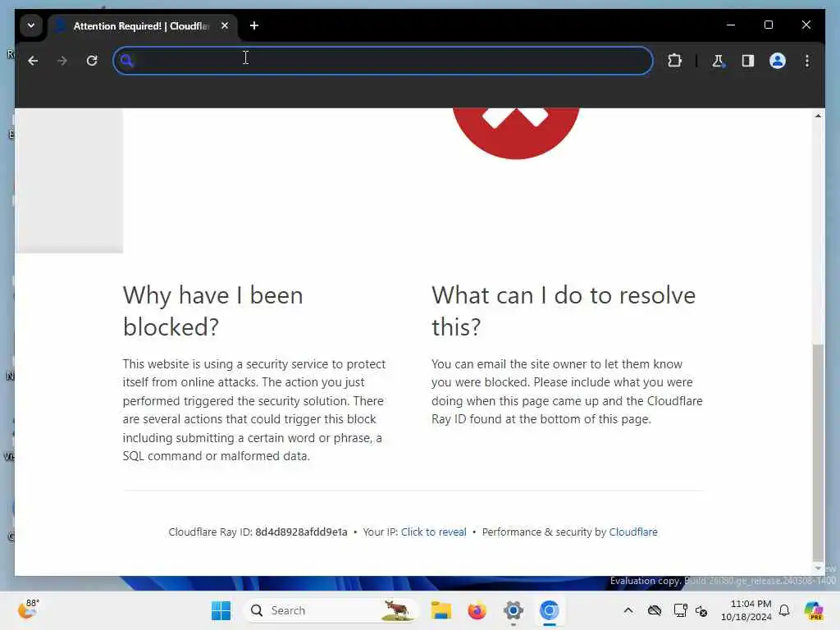Click the muted volume tray icon
The width and height of the screenshot is (840, 630).
[x=702, y=610]
